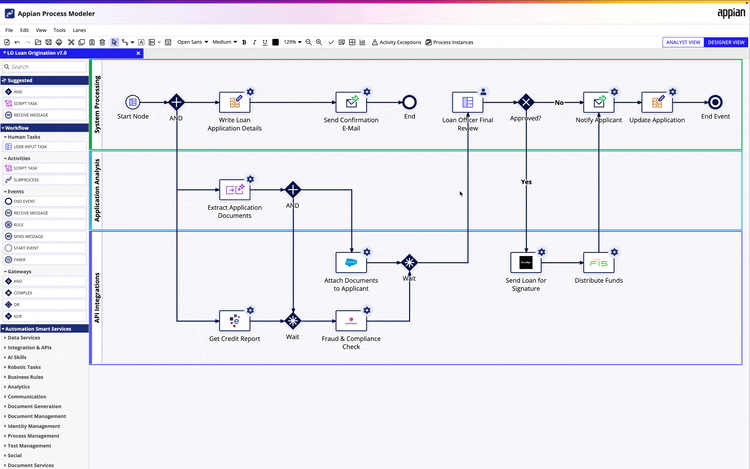The image size is (750, 469).
Task: Select the Write Loan Application Details node
Action: (x=234, y=102)
